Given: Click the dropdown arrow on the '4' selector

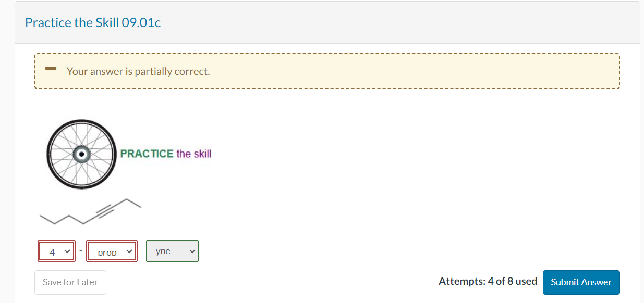Looking at the screenshot, I should pyautogui.click(x=67, y=251).
